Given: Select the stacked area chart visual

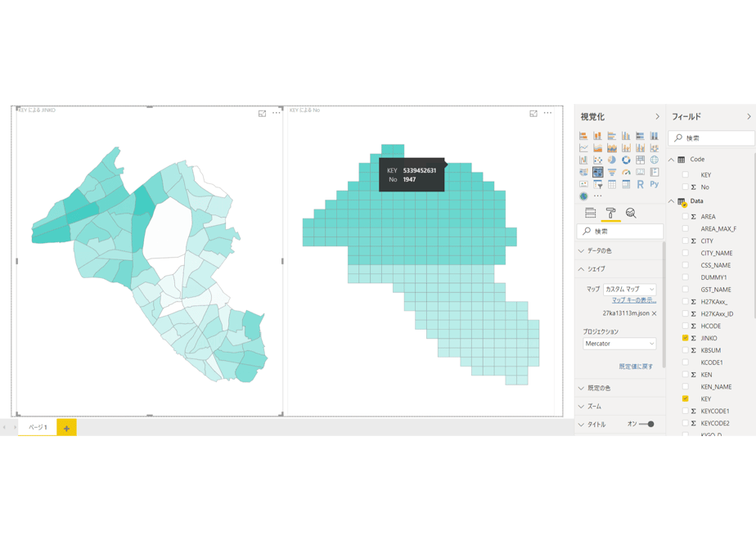Looking at the screenshot, I should pyautogui.click(x=612, y=147).
